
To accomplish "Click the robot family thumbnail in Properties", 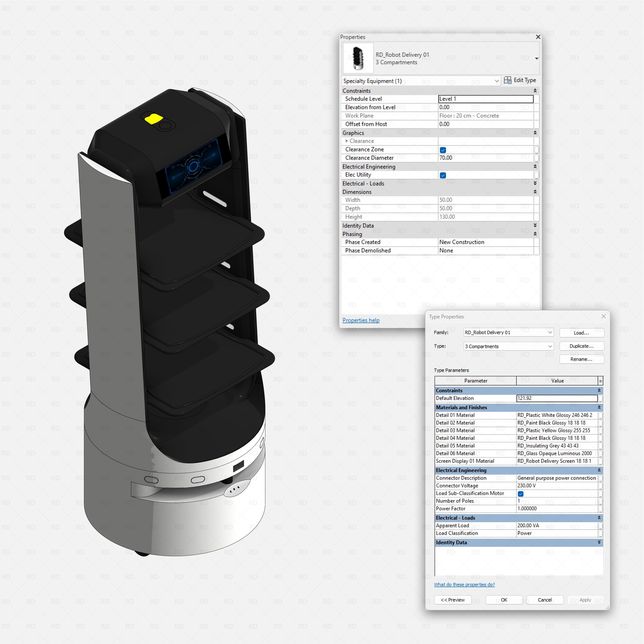I will [x=358, y=58].
